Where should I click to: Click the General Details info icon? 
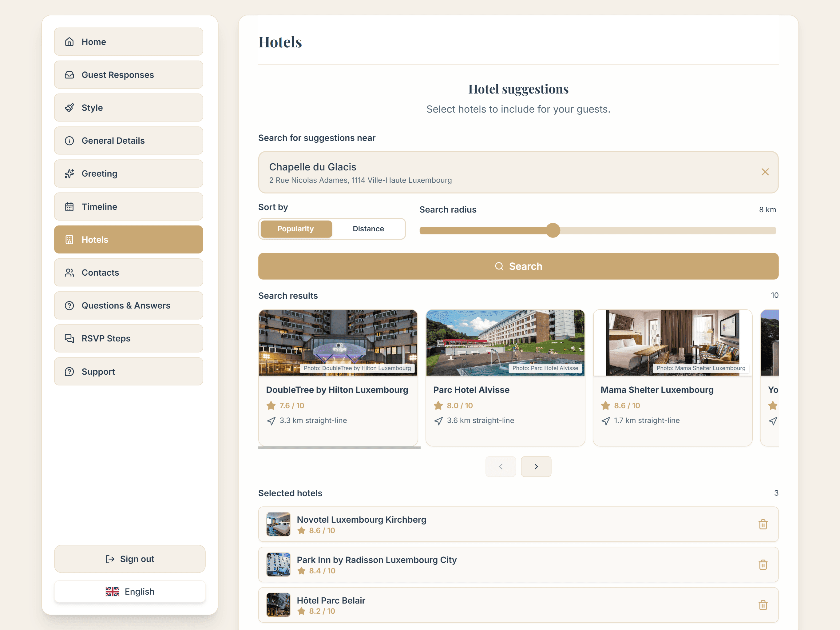[x=69, y=141]
